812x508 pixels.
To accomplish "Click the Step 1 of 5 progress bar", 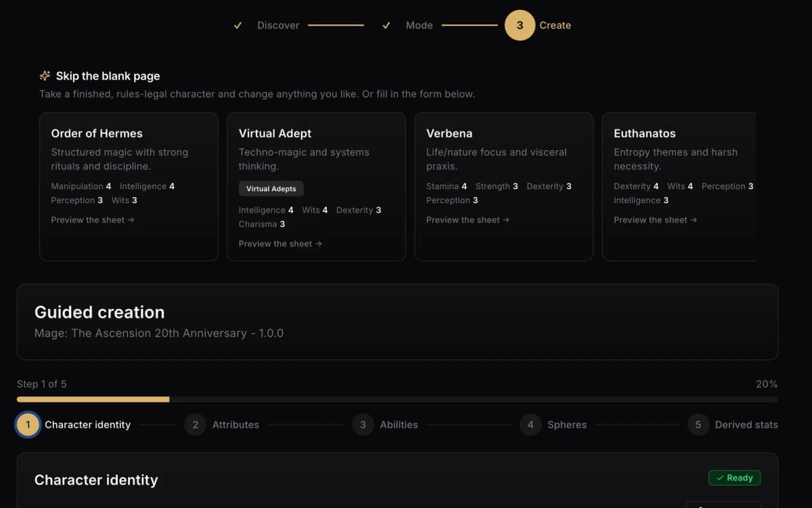I will (397, 400).
